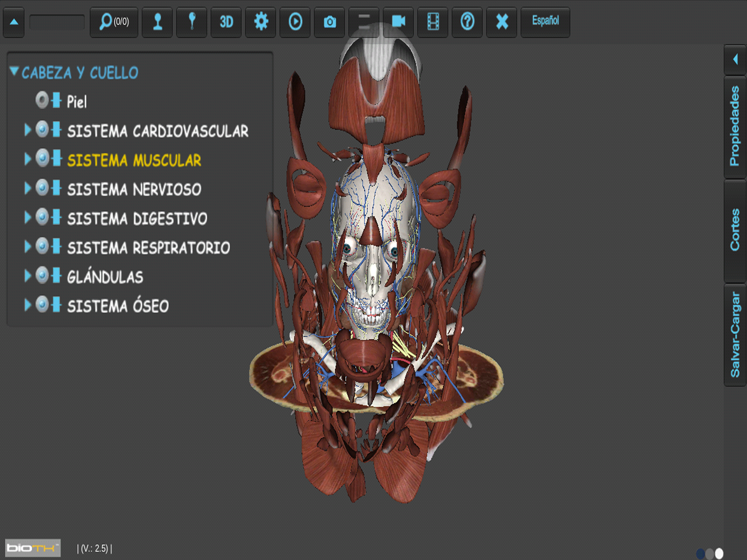Open settings with the gear icon
Viewport: 747px width, 560px height.
coord(261,22)
